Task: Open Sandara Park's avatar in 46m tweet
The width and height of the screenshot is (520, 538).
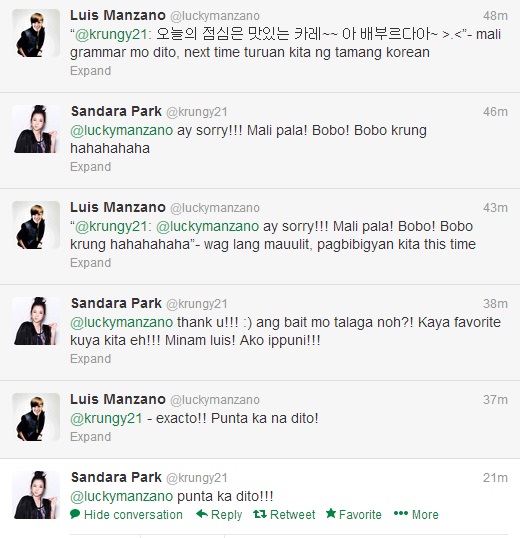Action: [x=36, y=129]
